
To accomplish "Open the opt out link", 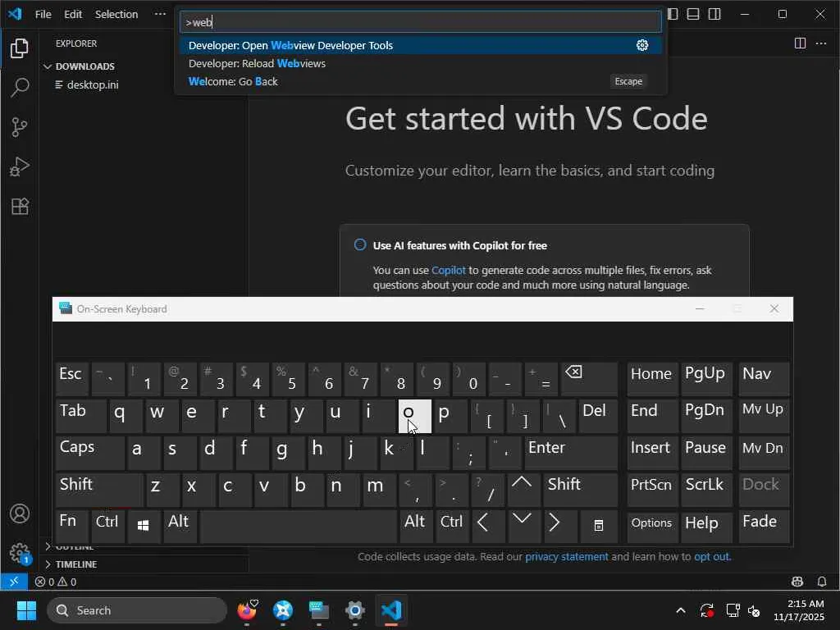I will coord(711,557).
